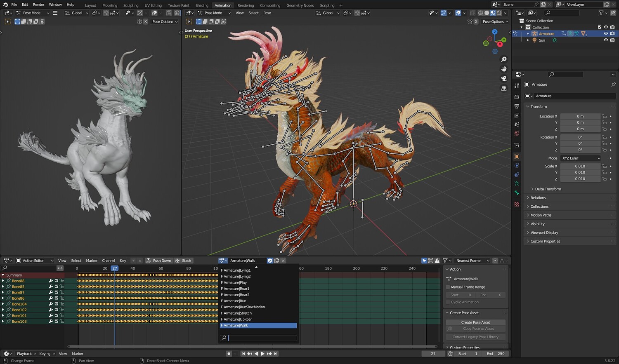
Task: Expand the Bone88 channel
Action: click(3, 281)
